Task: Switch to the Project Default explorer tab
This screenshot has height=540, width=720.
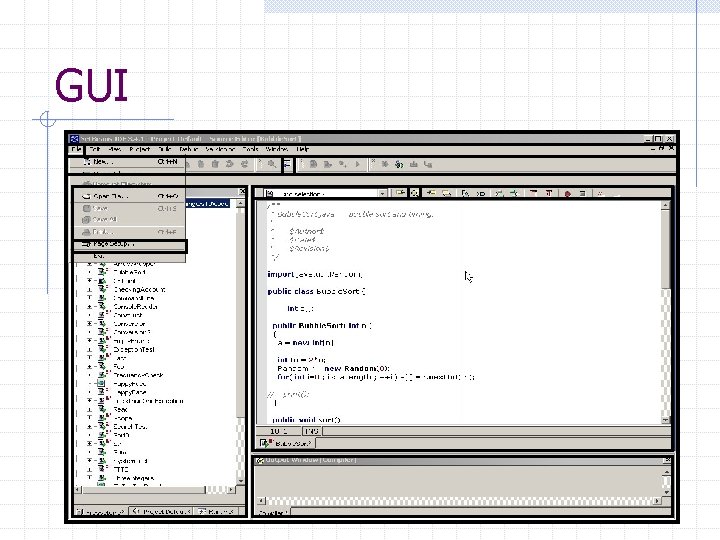Action: click(161, 512)
